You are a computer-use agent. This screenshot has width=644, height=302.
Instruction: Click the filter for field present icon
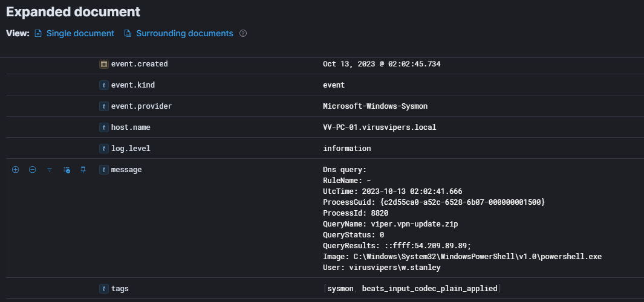[x=50, y=170]
